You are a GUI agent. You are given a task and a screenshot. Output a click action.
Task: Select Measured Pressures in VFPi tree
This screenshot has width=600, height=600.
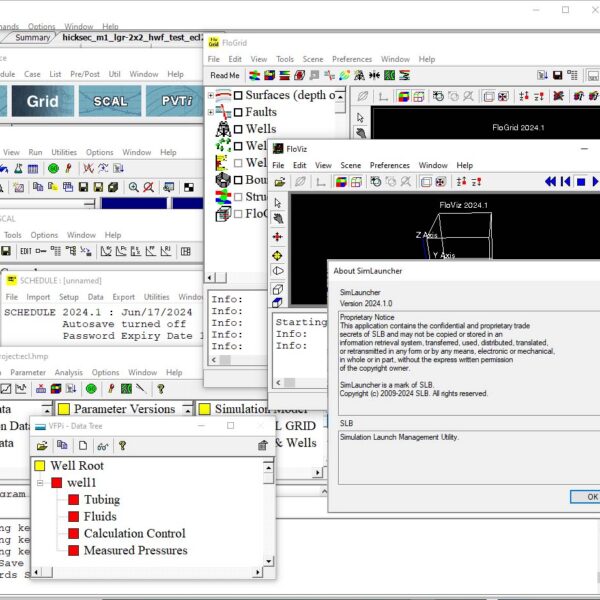pyautogui.click(x=135, y=550)
